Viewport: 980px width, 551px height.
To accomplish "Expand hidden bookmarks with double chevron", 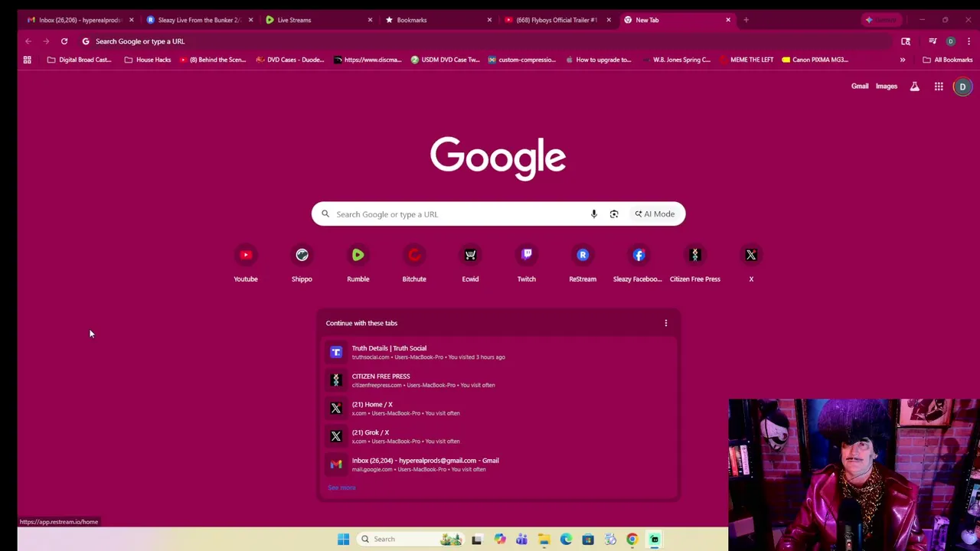I will 903,60.
